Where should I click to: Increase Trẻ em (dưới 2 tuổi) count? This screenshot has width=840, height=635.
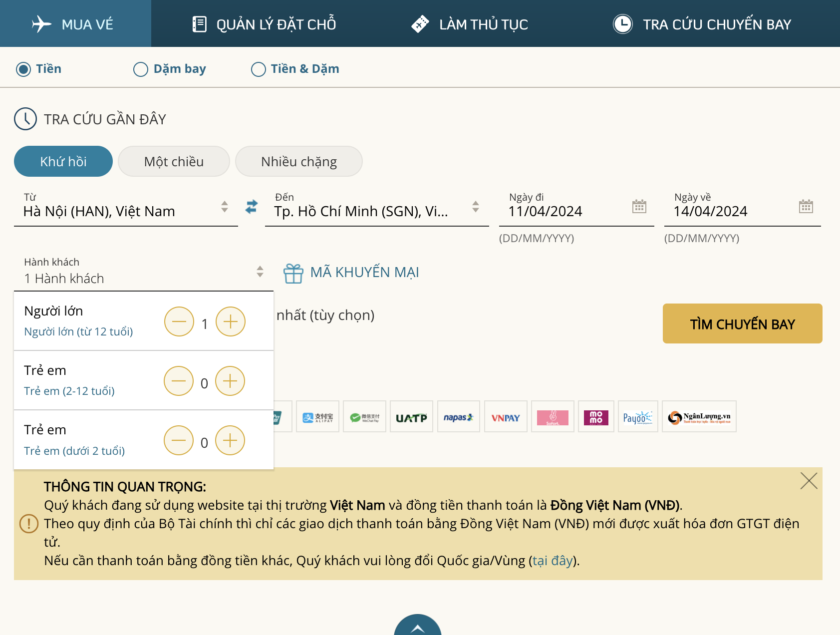point(230,440)
